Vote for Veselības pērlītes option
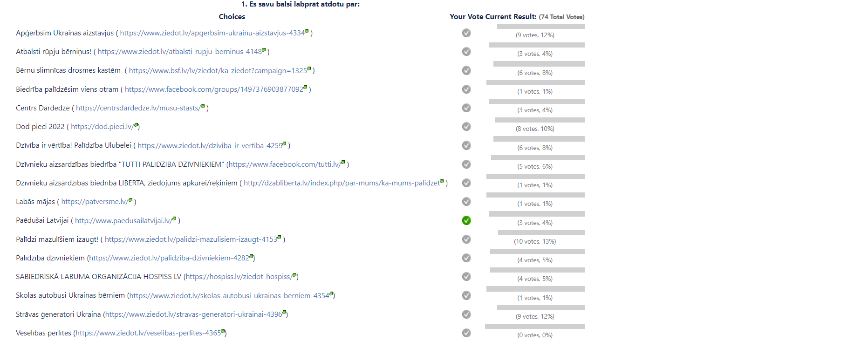 click(466, 333)
